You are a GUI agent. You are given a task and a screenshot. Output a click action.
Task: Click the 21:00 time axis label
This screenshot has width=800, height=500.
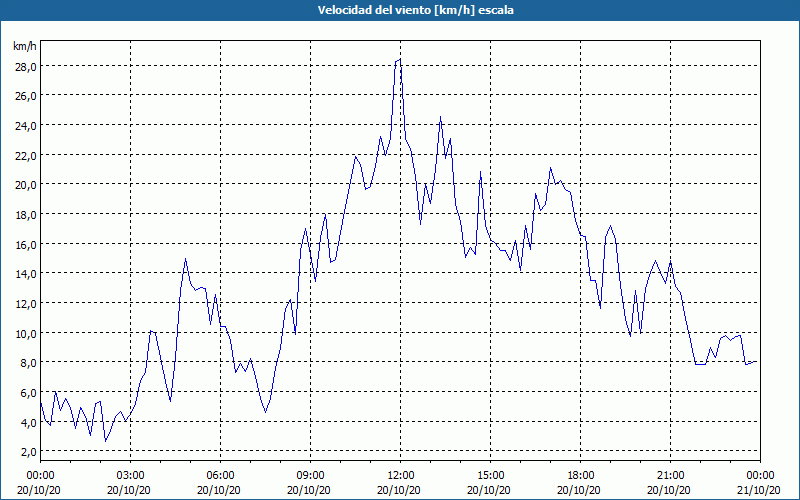click(x=670, y=476)
